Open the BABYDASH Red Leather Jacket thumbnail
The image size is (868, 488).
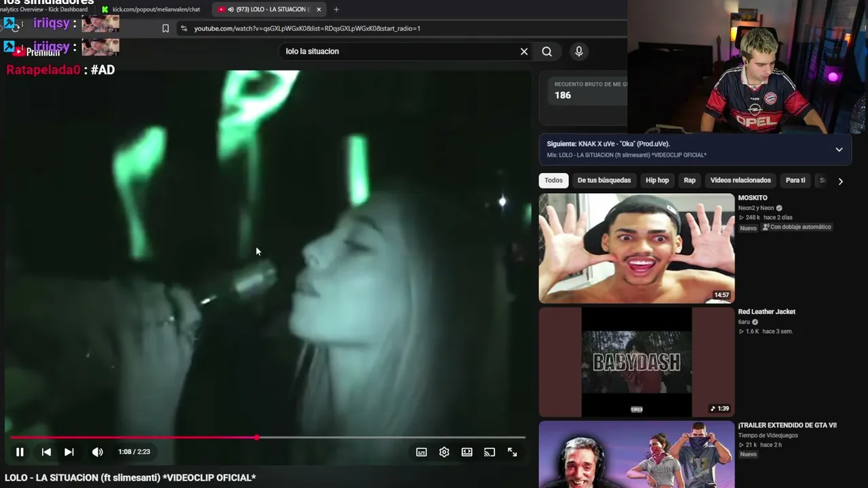pyautogui.click(x=637, y=362)
